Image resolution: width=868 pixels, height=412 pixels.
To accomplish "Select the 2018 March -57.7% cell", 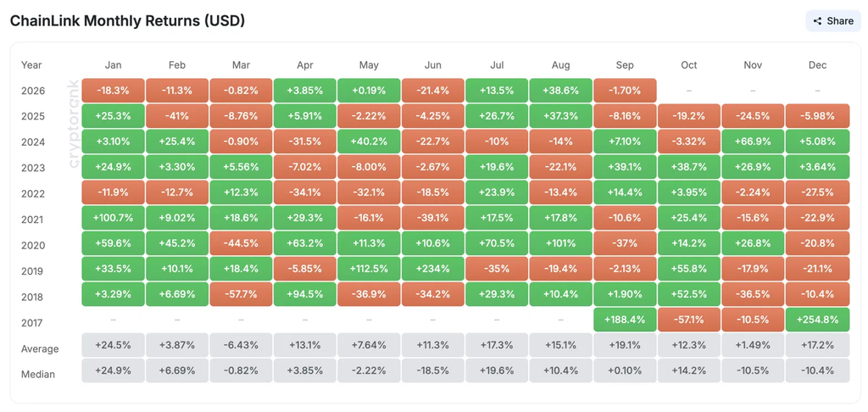I will 242,294.
